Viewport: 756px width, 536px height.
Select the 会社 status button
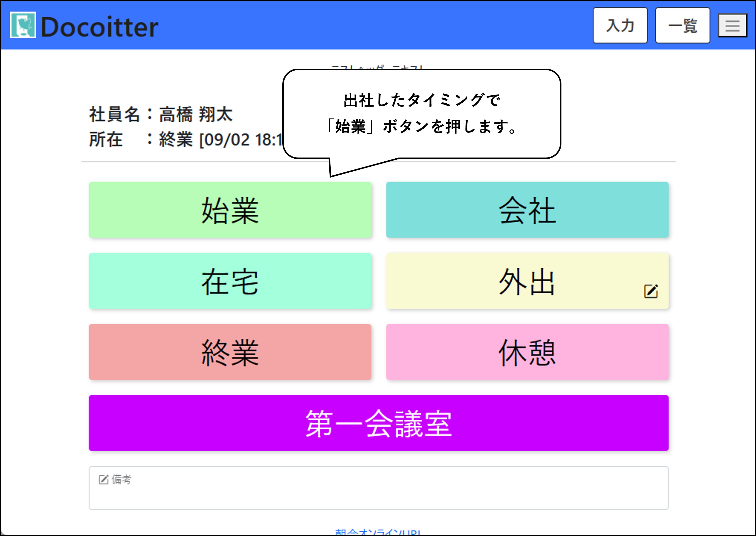coord(527,210)
